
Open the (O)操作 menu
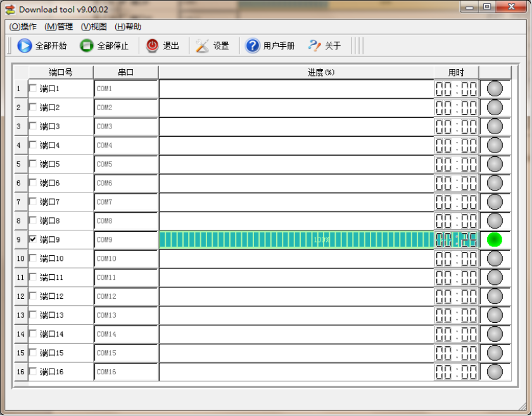tap(23, 27)
